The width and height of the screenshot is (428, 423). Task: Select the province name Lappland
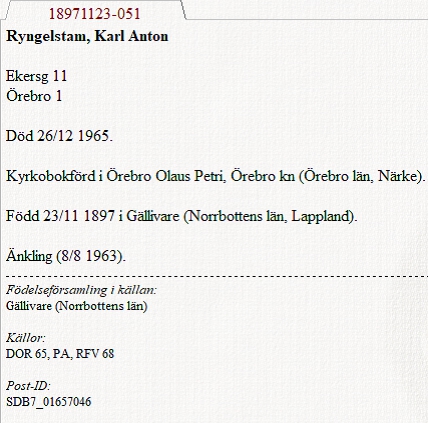coord(320,217)
